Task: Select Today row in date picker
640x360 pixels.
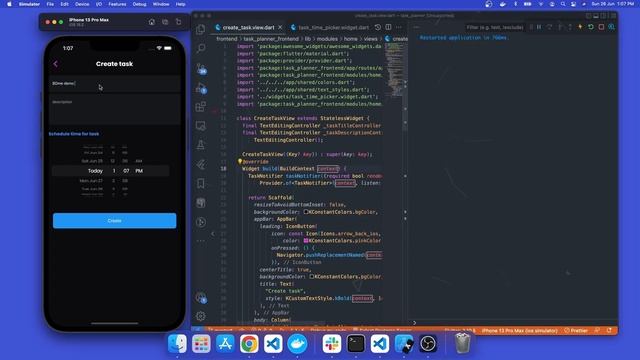Action: tap(95, 171)
